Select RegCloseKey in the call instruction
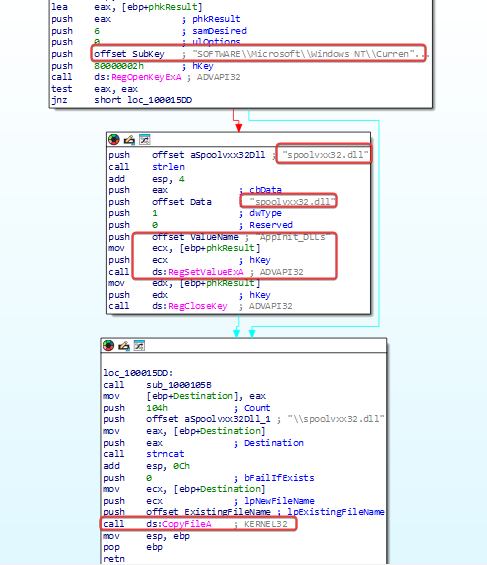Image resolution: width=487 pixels, height=565 pixels. point(198,306)
